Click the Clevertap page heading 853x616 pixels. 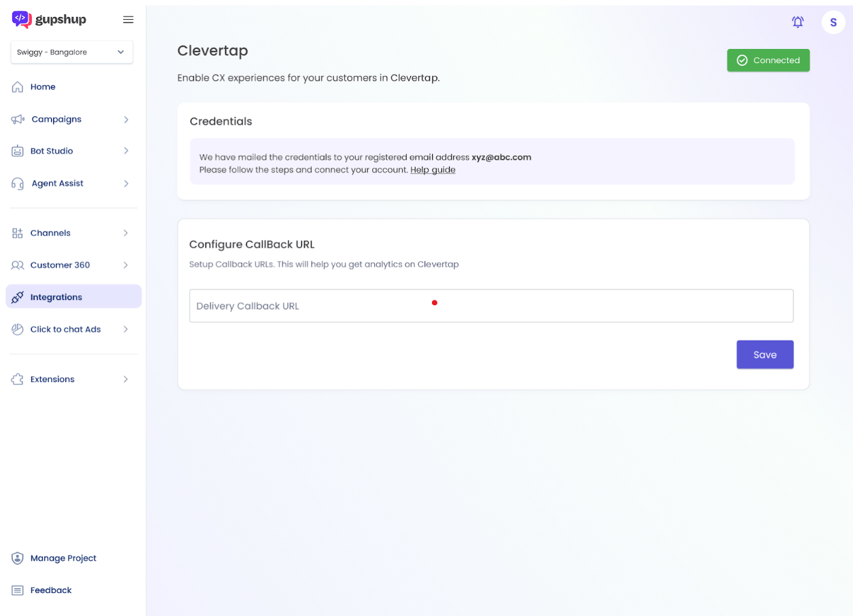coord(213,51)
